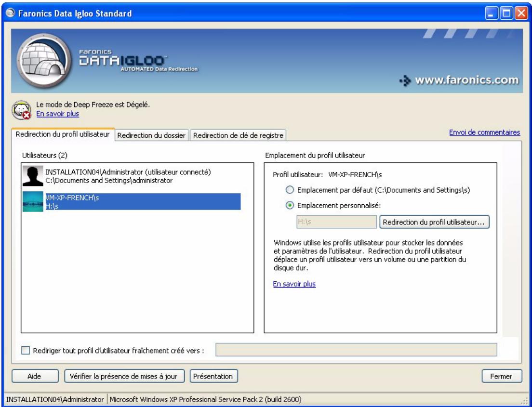Open En savoir plus in profile location panel
Screen dimensions: 532x407
[x=294, y=284]
